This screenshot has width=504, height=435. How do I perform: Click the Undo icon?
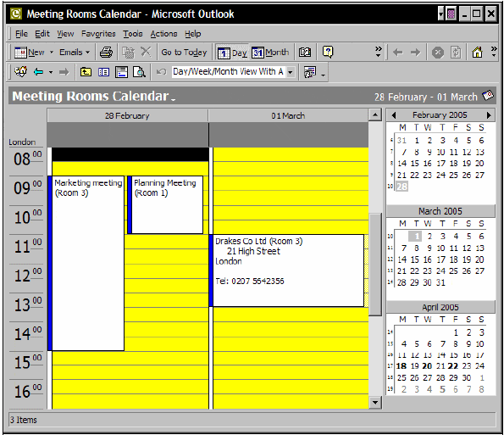click(161, 72)
